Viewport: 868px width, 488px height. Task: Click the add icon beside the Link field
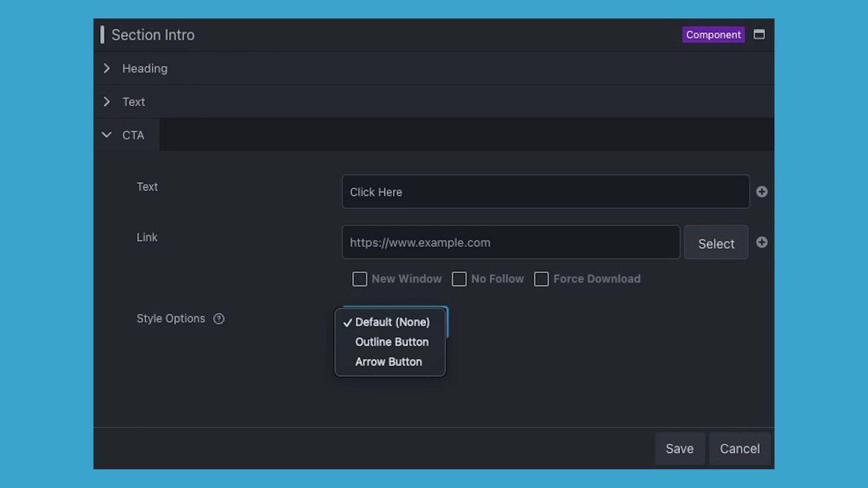tap(762, 242)
